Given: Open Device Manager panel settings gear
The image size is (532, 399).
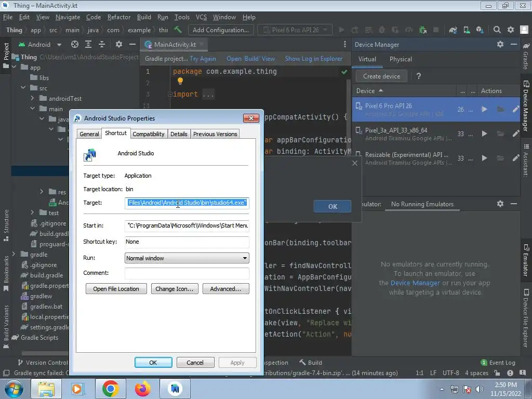Looking at the screenshot, I should (500, 44).
